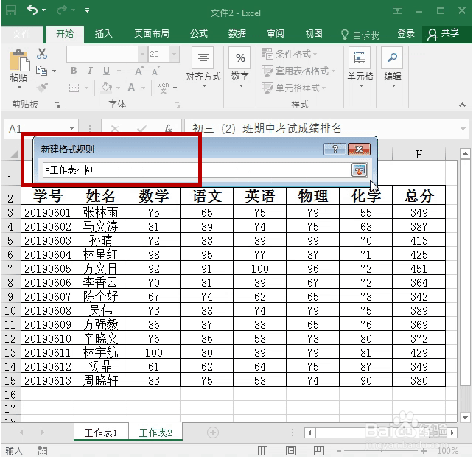Switch to the View (视图) tab
Viewport: 476px width, 462px height.
coord(314,34)
